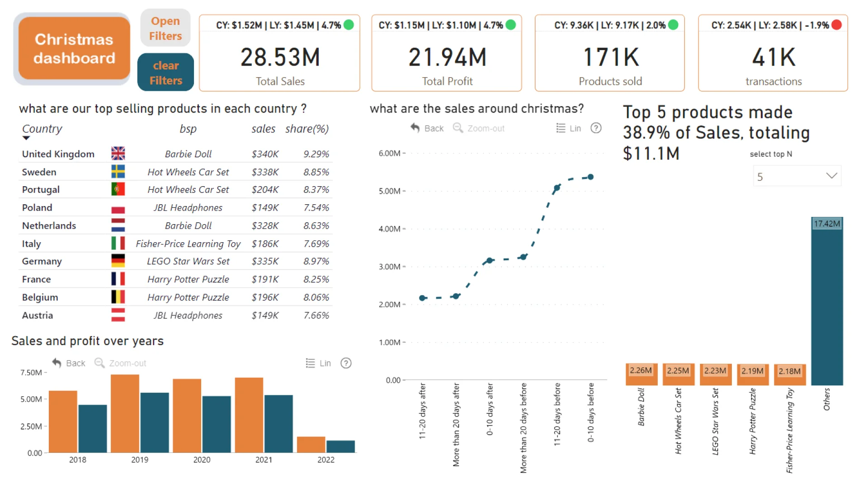Viewport: 868px width, 488px height.
Task: Click Austria flag icon
Action: tap(118, 314)
